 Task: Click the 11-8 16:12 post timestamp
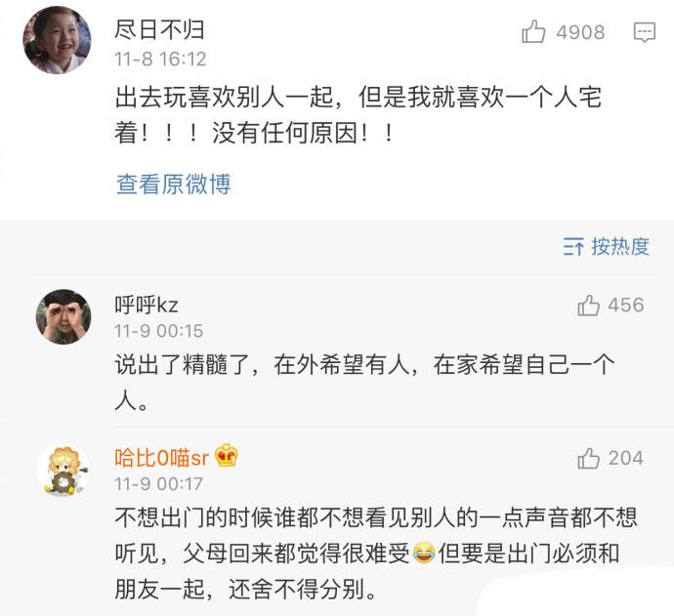[161, 59]
